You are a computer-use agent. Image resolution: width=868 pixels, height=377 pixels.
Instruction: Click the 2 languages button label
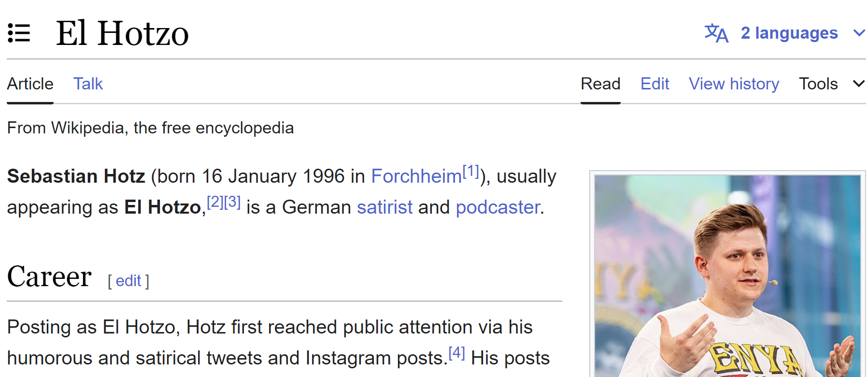click(789, 33)
